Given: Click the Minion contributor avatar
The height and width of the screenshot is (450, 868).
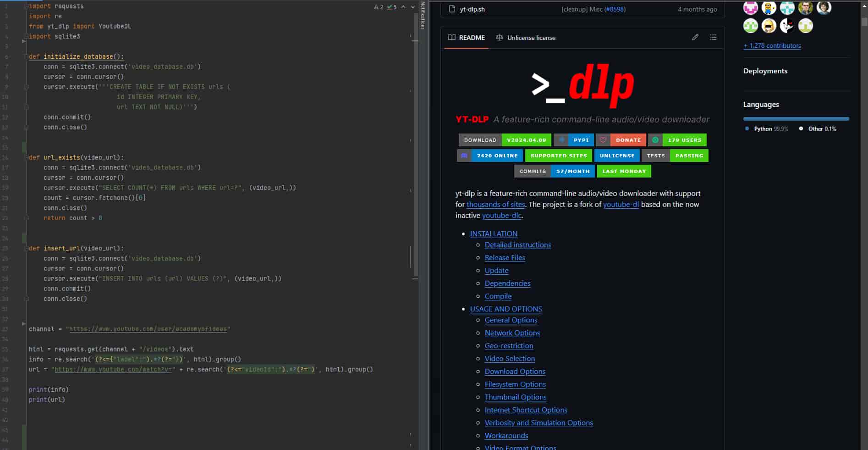Looking at the screenshot, I should click(769, 8).
